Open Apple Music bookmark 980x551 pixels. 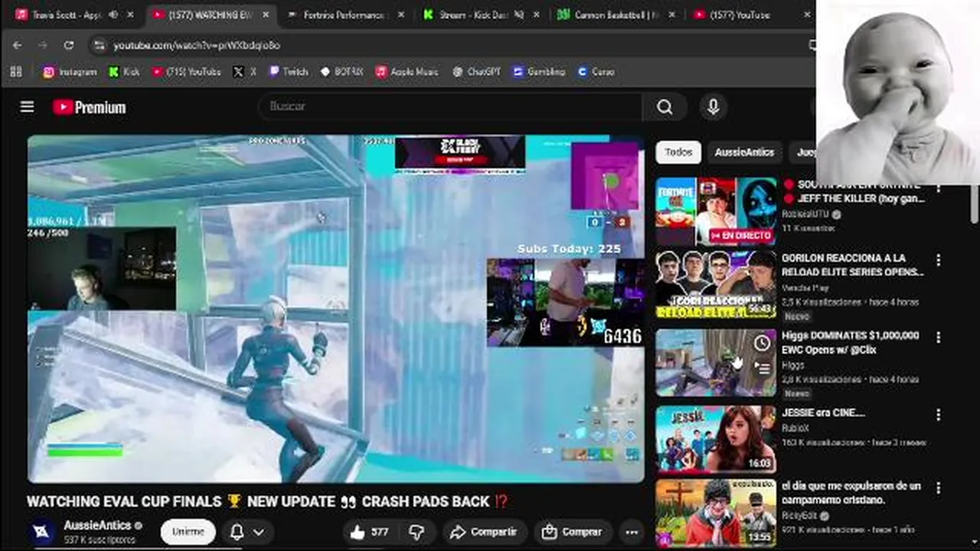coord(407,71)
